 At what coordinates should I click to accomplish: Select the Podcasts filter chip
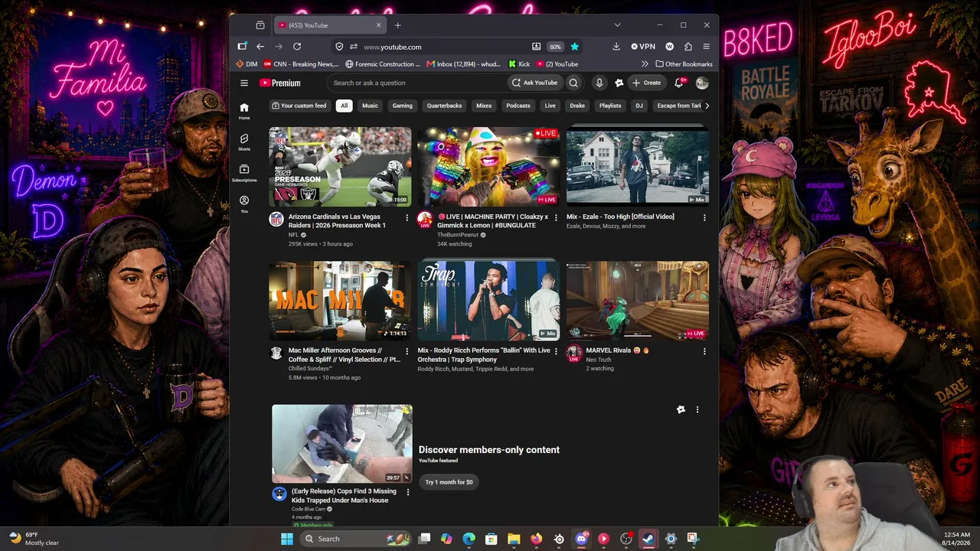(518, 106)
